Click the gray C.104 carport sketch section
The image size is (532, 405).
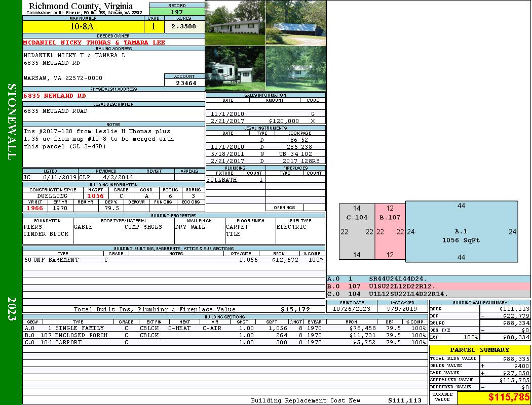click(357, 232)
